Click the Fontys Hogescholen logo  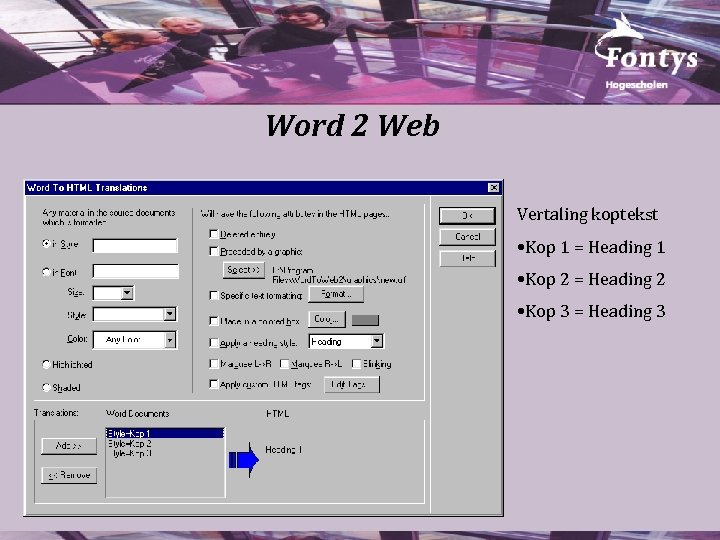646,53
